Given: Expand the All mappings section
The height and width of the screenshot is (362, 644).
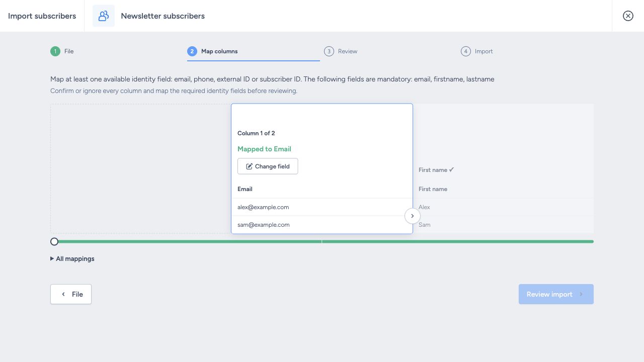Looking at the screenshot, I should tap(72, 259).
